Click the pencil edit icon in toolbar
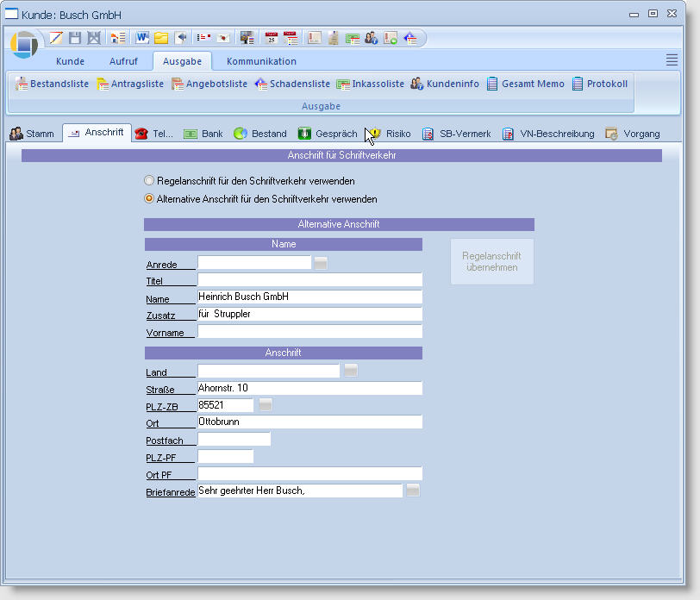This screenshot has width=700, height=600. pos(56,38)
